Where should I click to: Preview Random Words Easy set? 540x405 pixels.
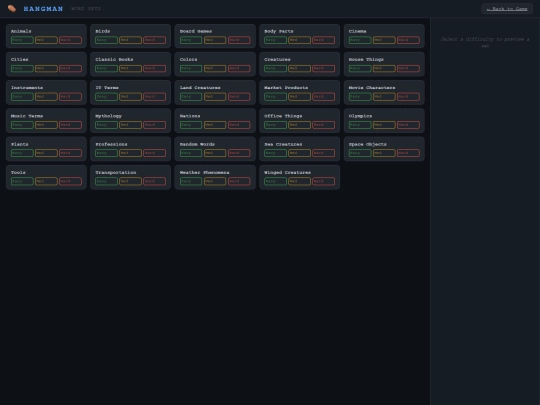[191, 153]
